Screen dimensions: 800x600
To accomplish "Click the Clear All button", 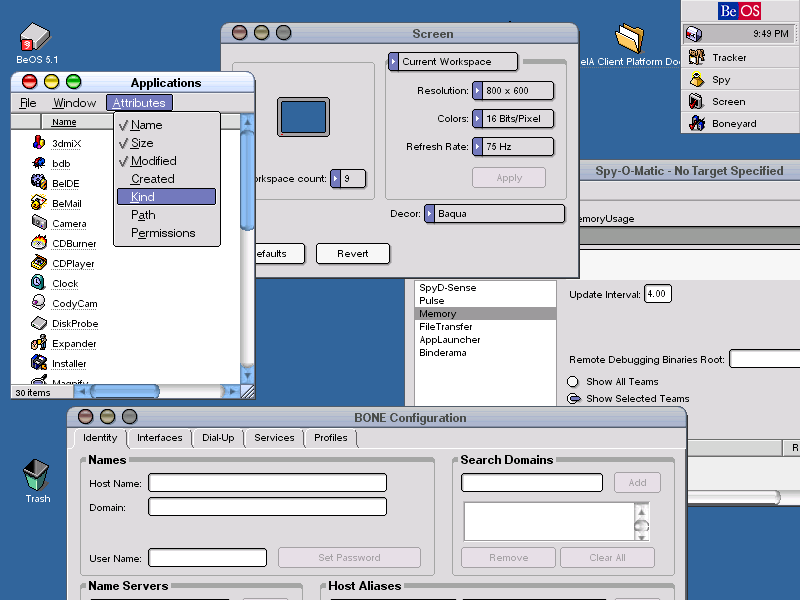I will coord(607,558).
